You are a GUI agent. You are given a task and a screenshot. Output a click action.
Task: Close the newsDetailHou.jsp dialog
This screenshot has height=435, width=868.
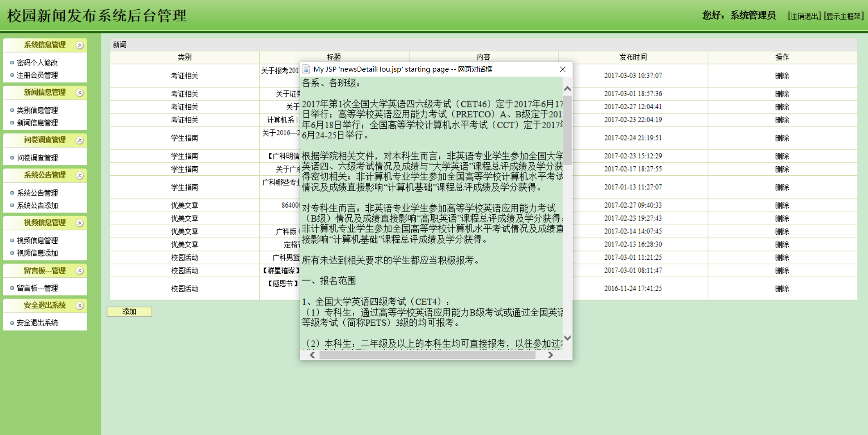[x=563, y=69]
